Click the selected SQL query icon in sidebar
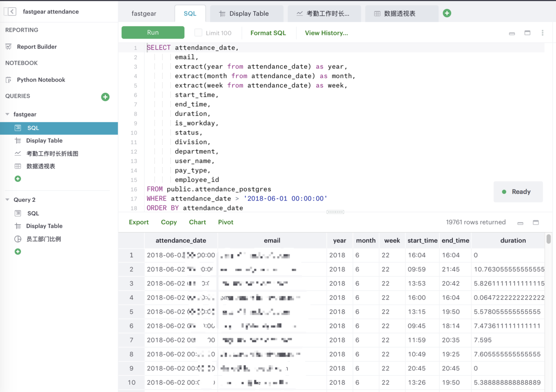 pyautogui.click(x=18, y=128)
